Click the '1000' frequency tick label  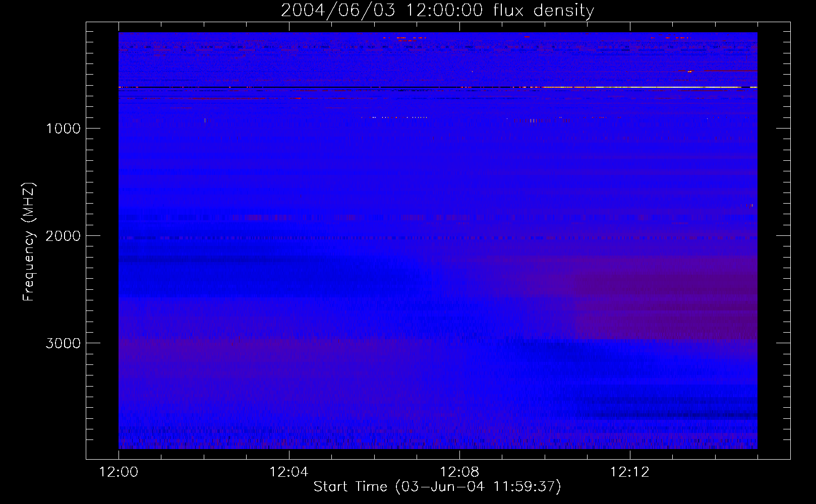63,129
